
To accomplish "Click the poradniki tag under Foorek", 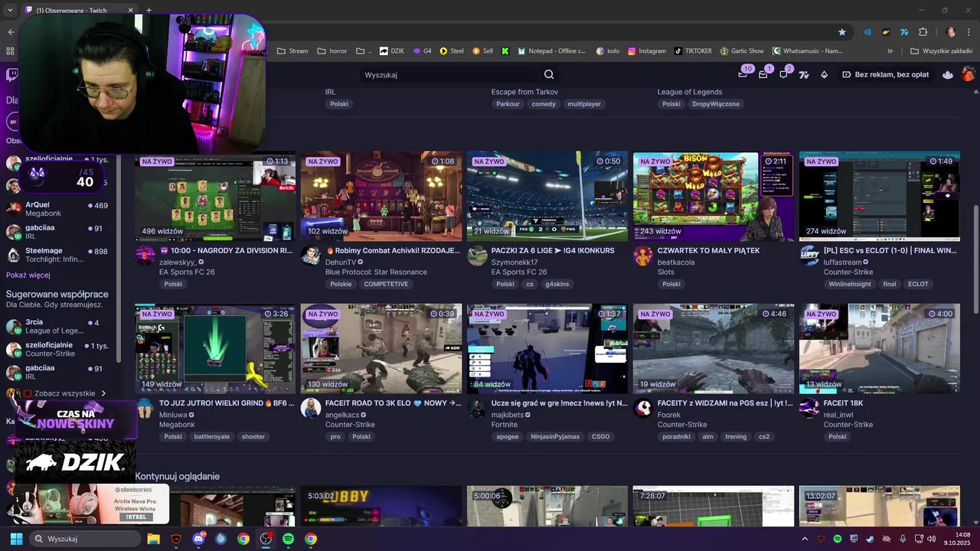I will pos(677,437).
